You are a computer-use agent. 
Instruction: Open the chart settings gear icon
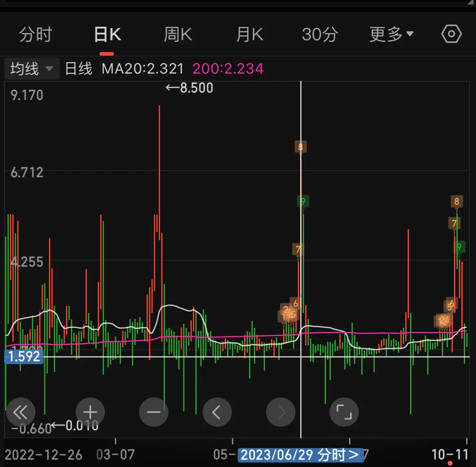tap(451, 34)
